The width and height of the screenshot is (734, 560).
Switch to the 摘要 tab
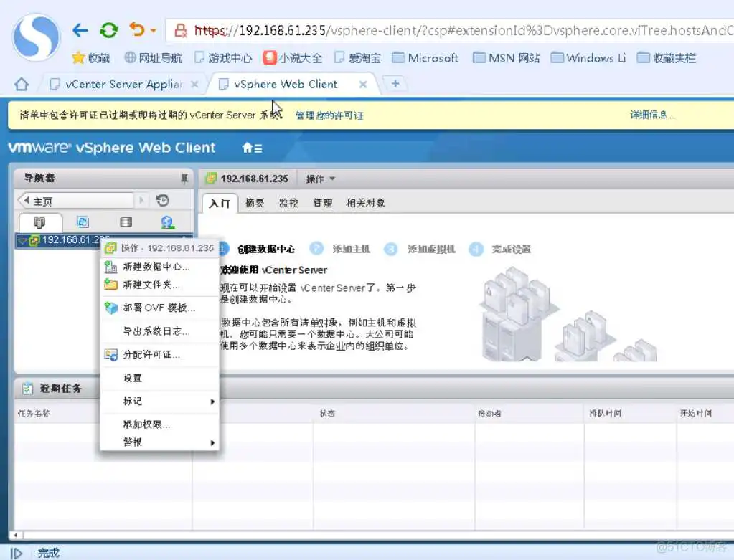(x=255, y=203)
